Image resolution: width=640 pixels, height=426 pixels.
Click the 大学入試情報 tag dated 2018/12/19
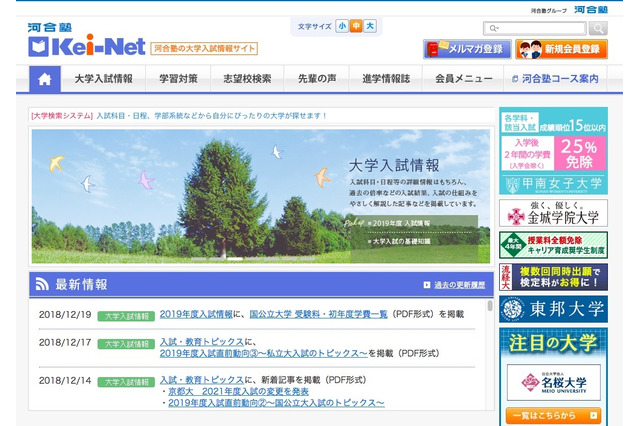126,316
